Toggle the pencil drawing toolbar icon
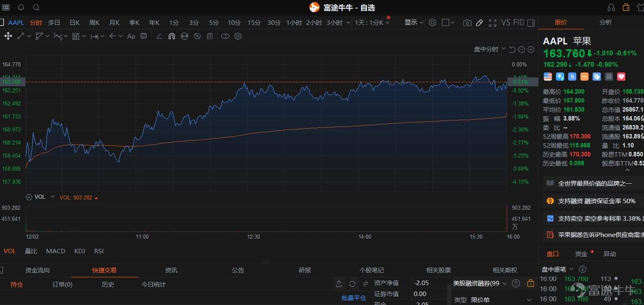644x305 pixels. point(480,23)
